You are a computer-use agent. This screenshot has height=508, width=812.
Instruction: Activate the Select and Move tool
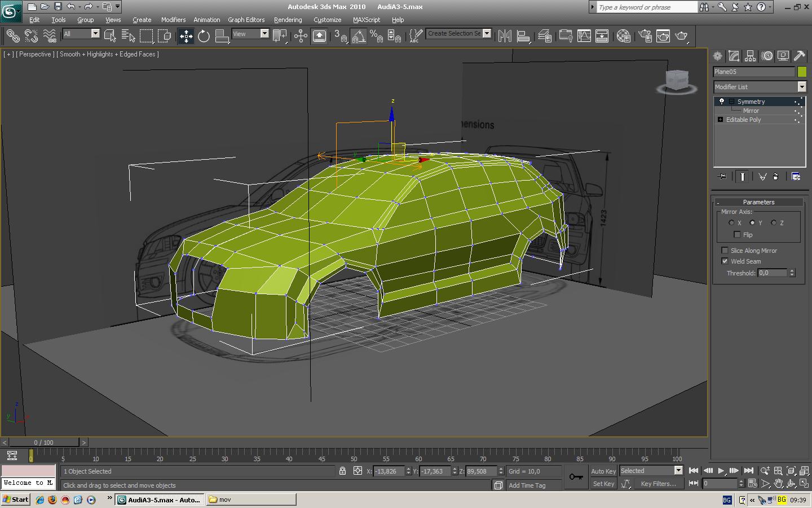tap(186, 36)
